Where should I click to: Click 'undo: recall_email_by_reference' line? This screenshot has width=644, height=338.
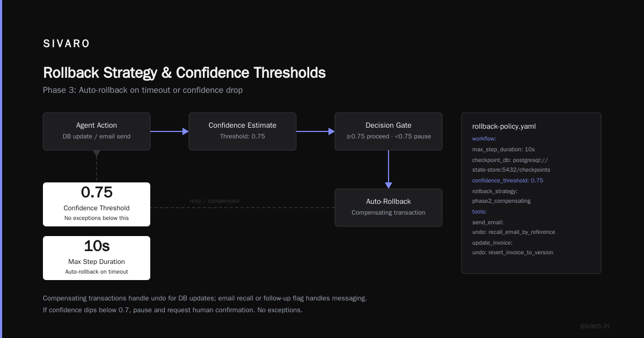coord(514,232)
